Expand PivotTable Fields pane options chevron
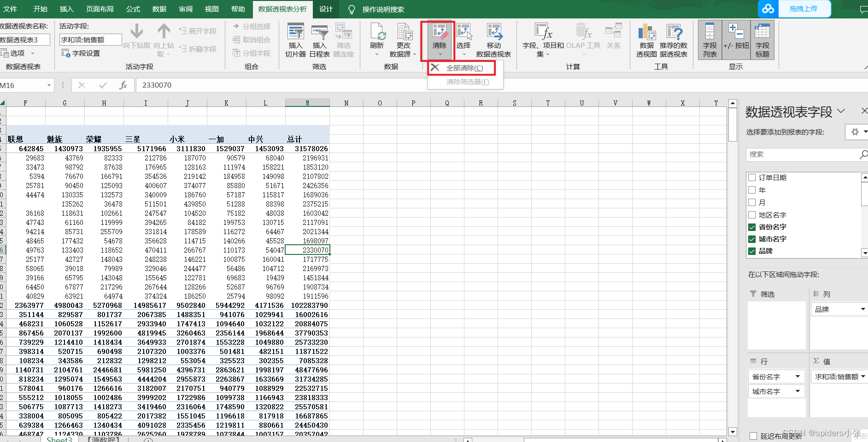 point(841,111)
